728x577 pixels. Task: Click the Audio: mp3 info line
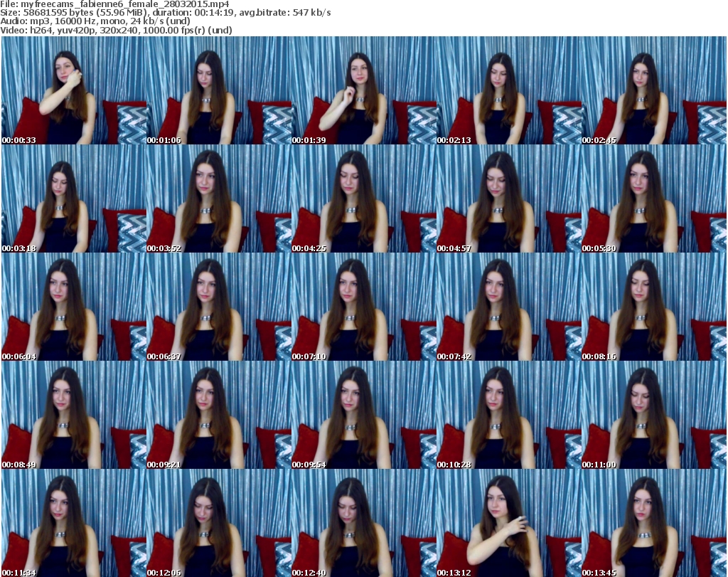pyautogui.click(x=95, y=21)
